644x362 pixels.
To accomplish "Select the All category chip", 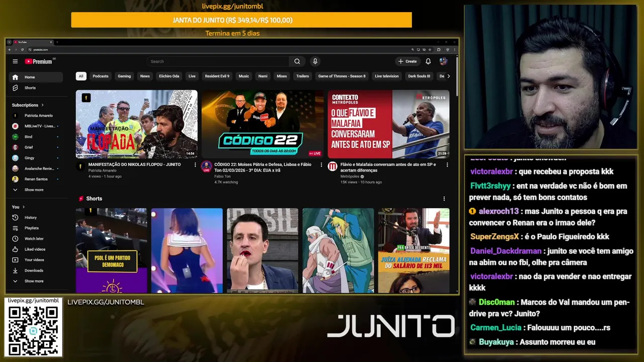I will [80, 76].
